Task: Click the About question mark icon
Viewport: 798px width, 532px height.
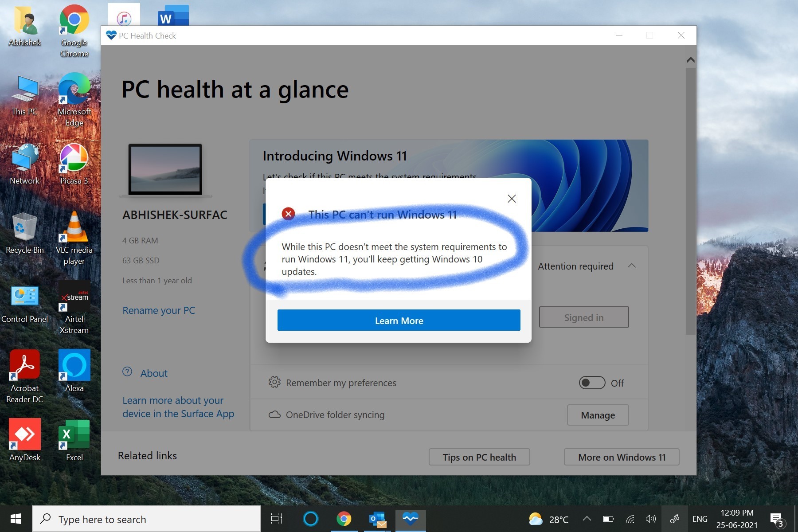Action: (x=127, y=372)
